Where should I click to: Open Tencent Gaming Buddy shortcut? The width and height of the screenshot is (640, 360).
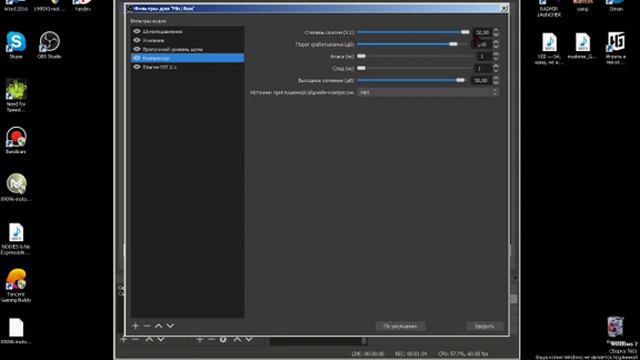tap(16, 286)
